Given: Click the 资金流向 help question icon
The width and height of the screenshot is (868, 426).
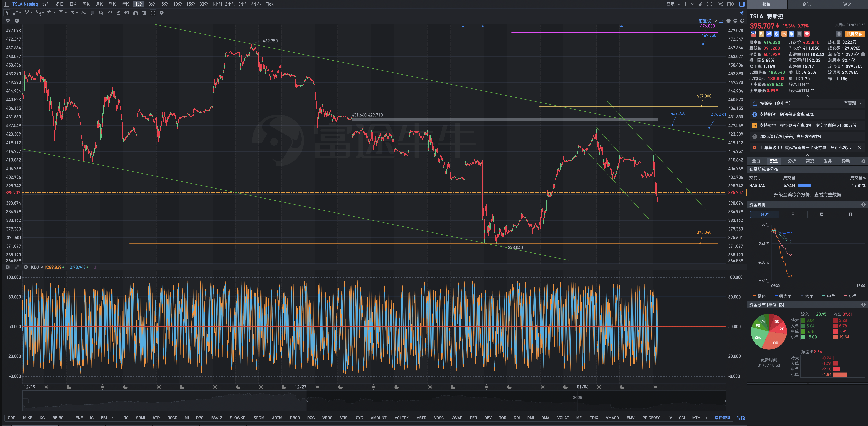Looking at the screenshot, I should (x=863, y=205).
